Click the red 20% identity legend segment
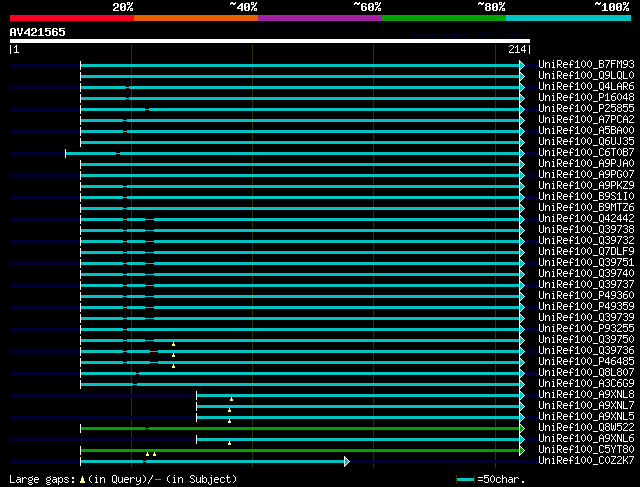Screen dimensions: 640x487 [72, 18]
